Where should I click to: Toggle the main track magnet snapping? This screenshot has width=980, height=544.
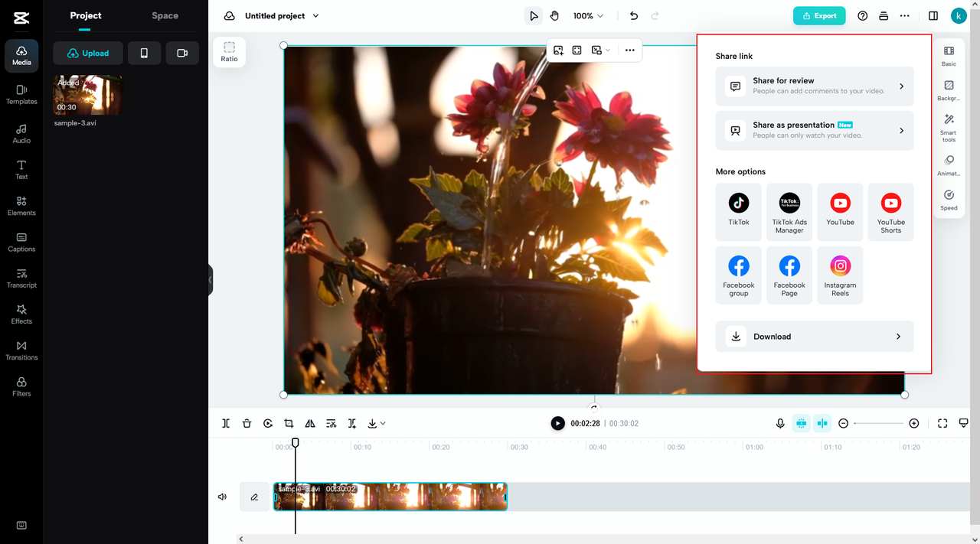point(801,423)
